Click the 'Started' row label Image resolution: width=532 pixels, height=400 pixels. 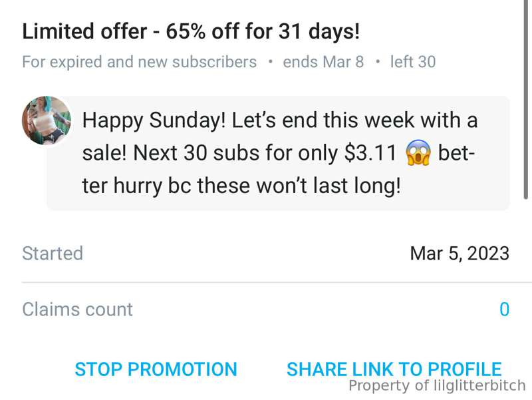pos(53,254)
